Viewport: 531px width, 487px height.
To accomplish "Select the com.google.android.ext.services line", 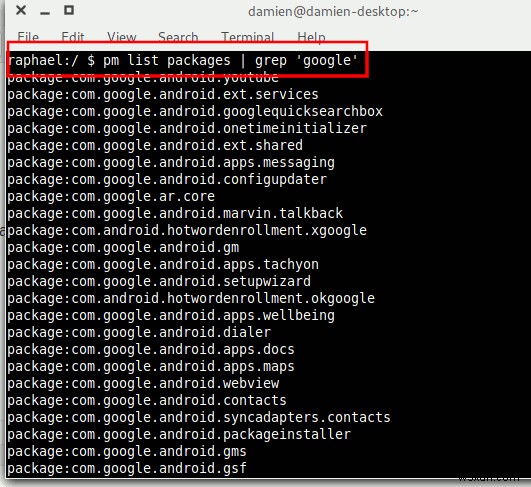I will [x=163, y=94].
